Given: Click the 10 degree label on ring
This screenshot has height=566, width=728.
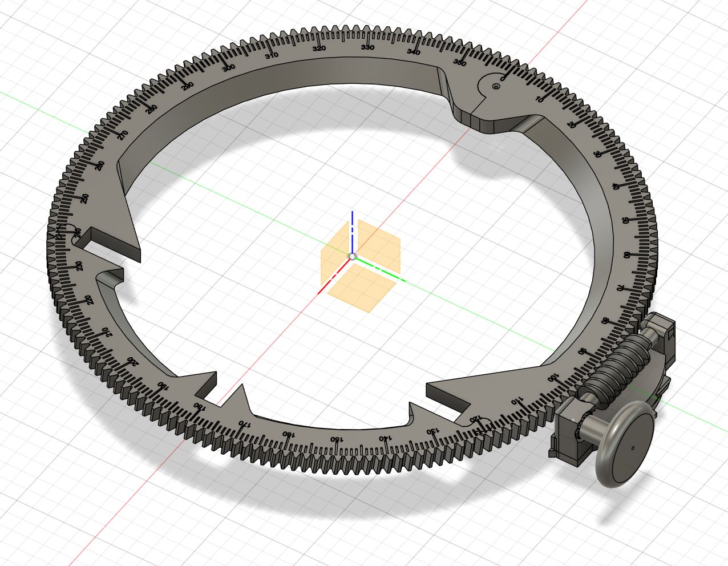Looking at the screenshot, I should (540, 99).
